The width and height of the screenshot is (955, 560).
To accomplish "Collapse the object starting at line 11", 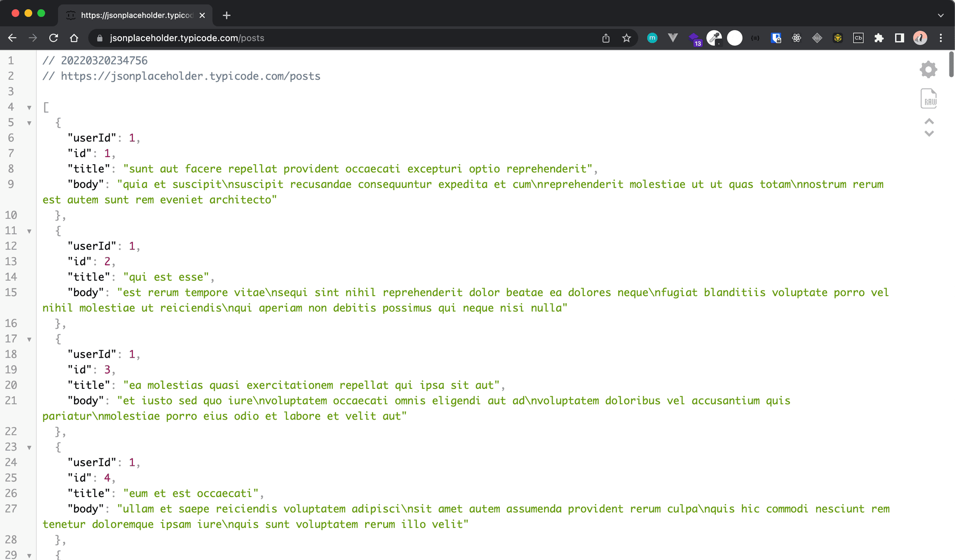I will 29,231.
